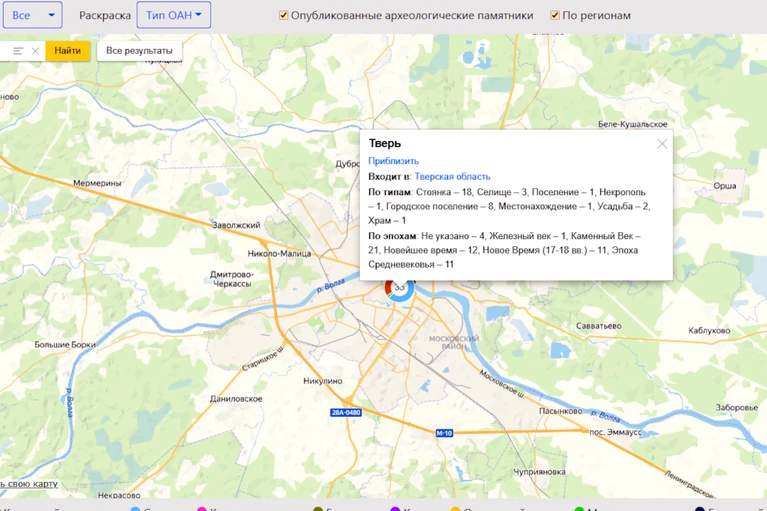Screen dimensions: 767x511
Task: Click the Заволжский map label
Action: click(236, 225)
